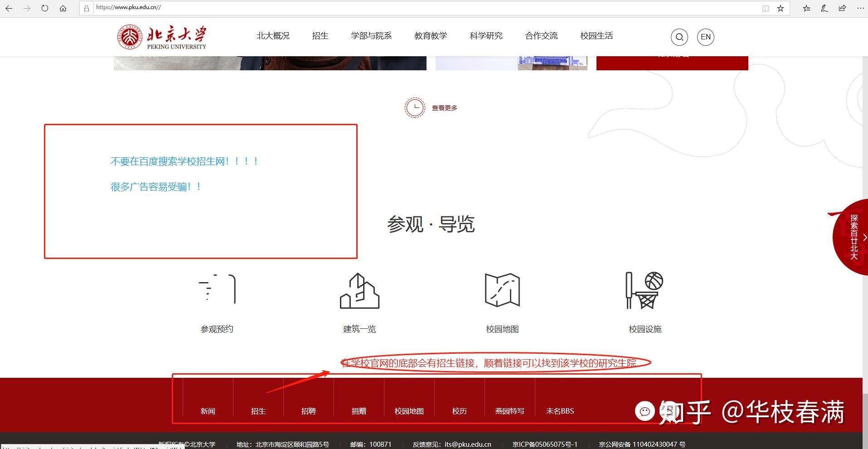Viewport: 868px width, 449px height.
Task: Open add notes pen icon
Action: coord(824,8)
